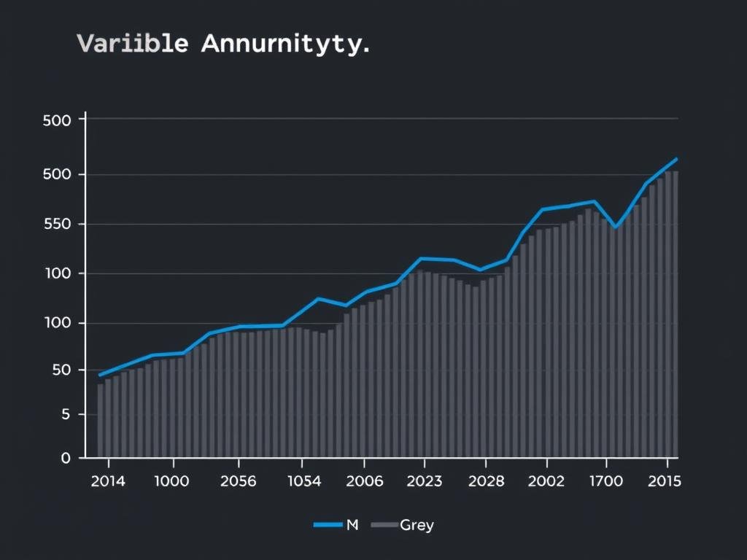Image resolution: width=747 pixels, height=560 pixels.
Task: Select the blue M legend line sample
Action: point(327,524)
